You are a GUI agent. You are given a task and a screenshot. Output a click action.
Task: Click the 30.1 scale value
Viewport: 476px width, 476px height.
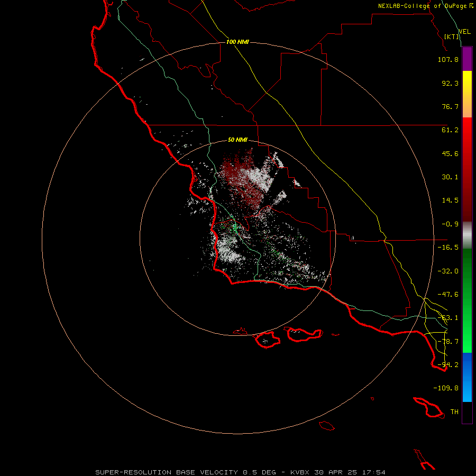450,177
